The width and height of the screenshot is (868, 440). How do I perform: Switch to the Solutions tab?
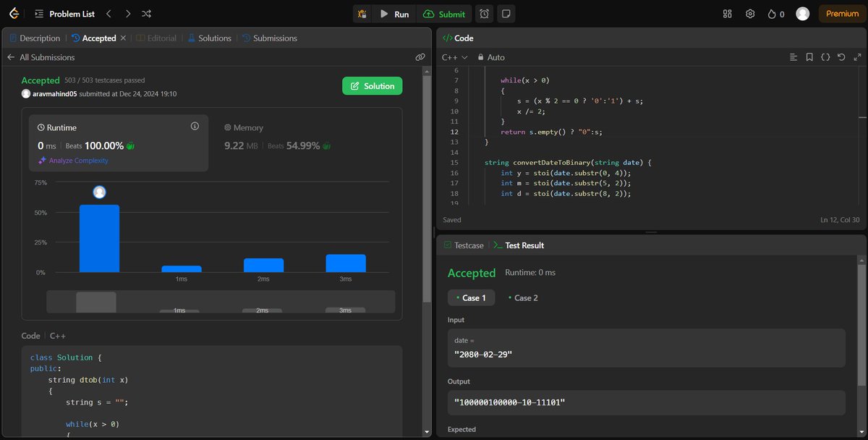pos(214,38)
